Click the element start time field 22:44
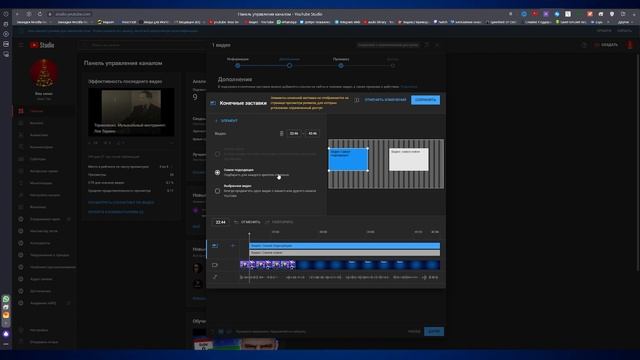Viewport: 640px width, 360px height. 294,133
